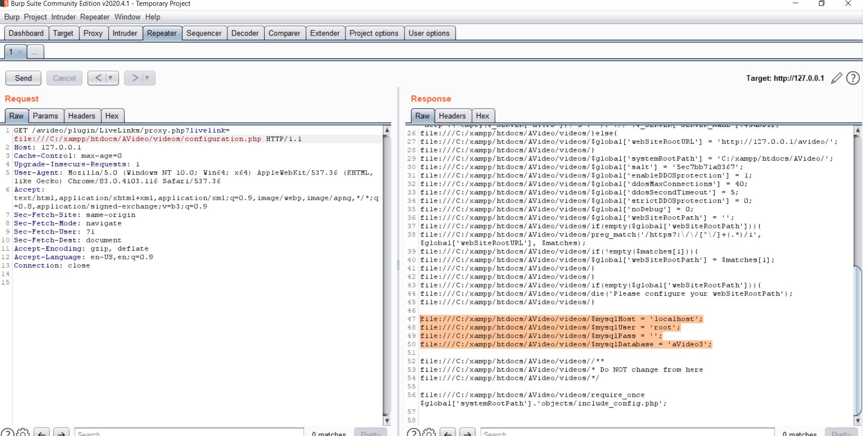The width and height of the screenshot is (868, 436).
Task: Open Repeater help via the question mark icon
Action: pyautogui.click(x=853, y=78)
